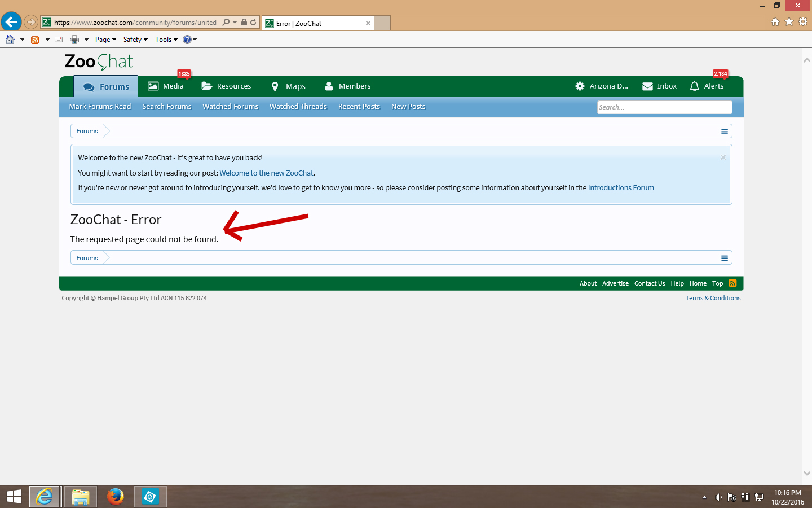Click the RSS feed icon in footer
The width and height of the screenshot is (812, 508).
pos(732,283)
